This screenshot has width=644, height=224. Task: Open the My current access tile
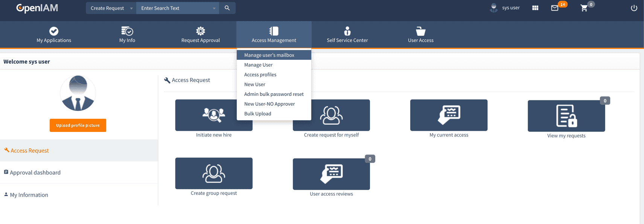coord(449,115)
